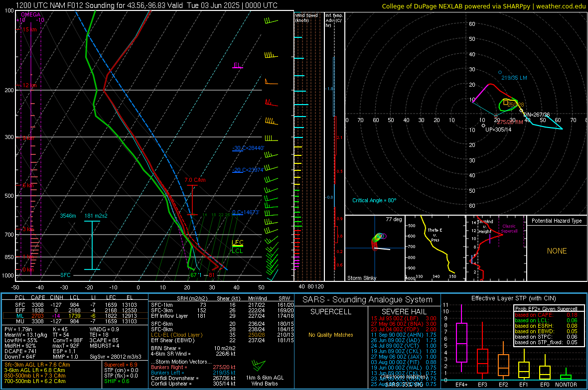588x390 pixels.
Task: Click the 77 deg slinky tilt value
Action: coord(394,219)
